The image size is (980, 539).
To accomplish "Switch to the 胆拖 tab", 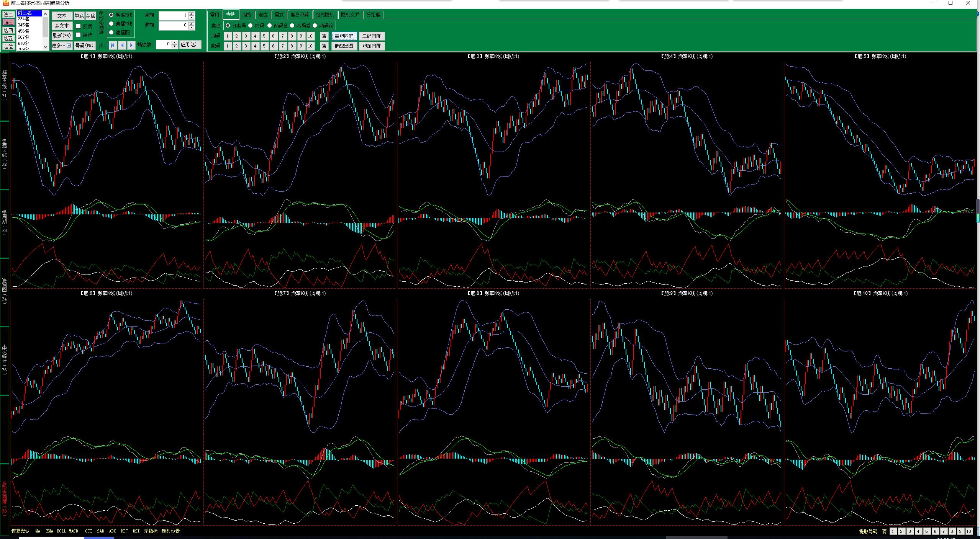I will pyautogui.click(x=247, y=15).
